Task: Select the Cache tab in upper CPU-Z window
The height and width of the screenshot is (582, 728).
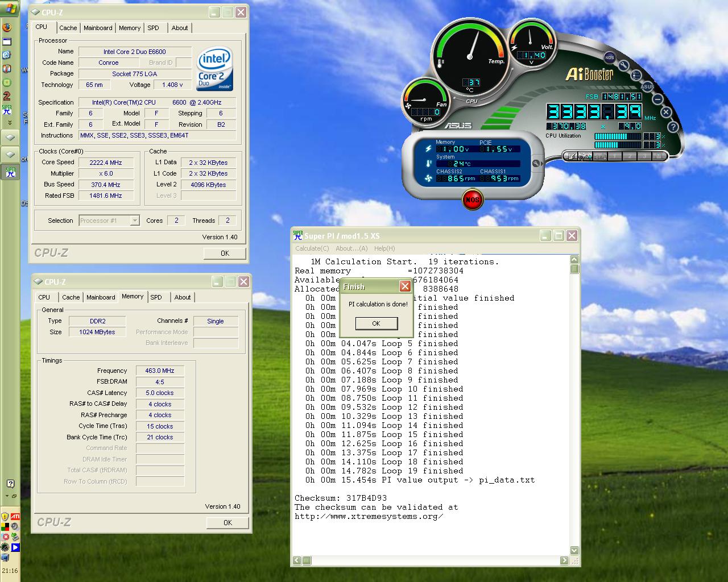Action: point(68,28)
